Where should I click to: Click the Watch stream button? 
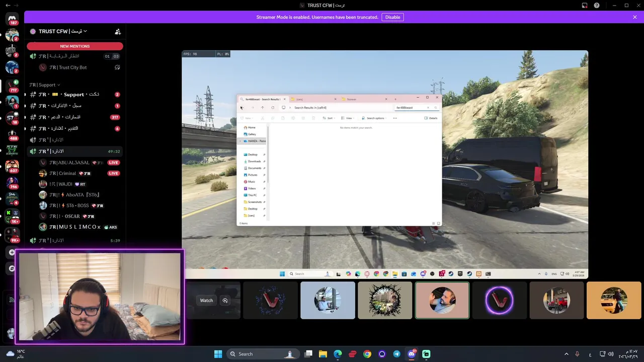pyautogui.click(x=206, y=301)
